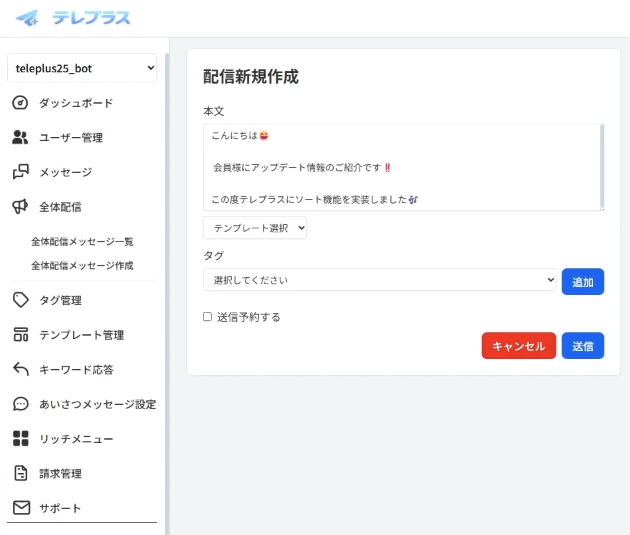This screenshot has height=535, width=630.
Task: Tick the 送信予約する checkbox
Action: coord(207,317)
